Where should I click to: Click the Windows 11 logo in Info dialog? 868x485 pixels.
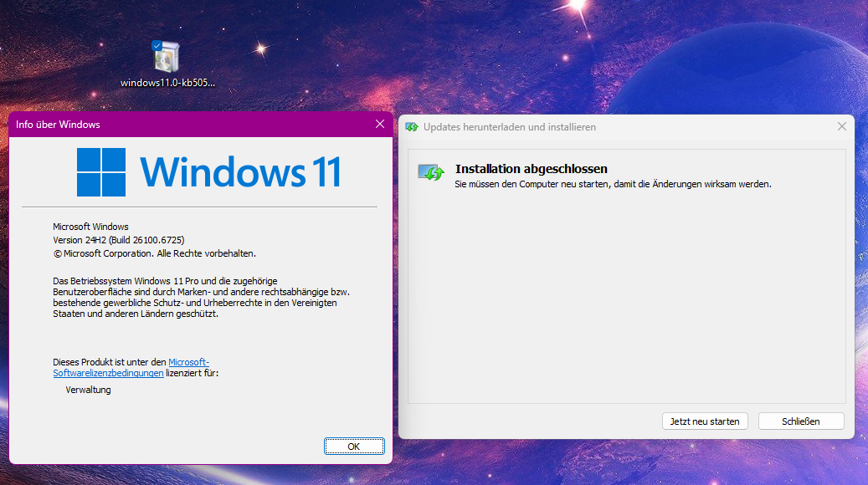pyautogui.click(x=208, y=172)
